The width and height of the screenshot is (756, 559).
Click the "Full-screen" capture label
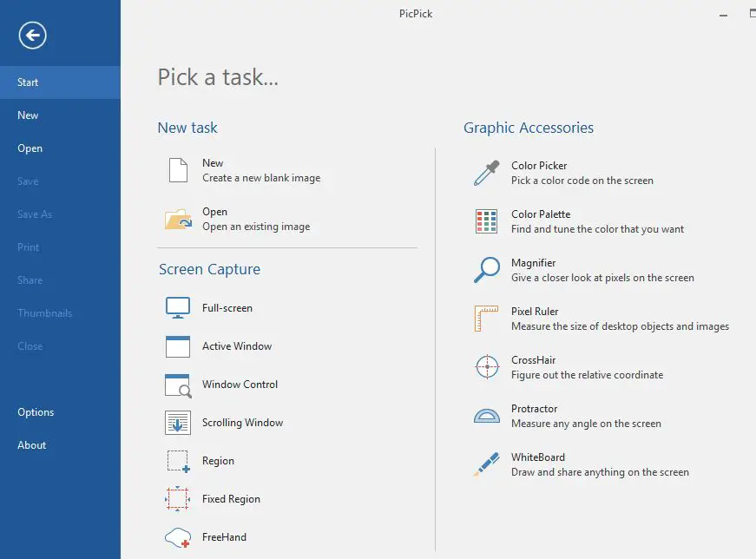coord(227,308)
